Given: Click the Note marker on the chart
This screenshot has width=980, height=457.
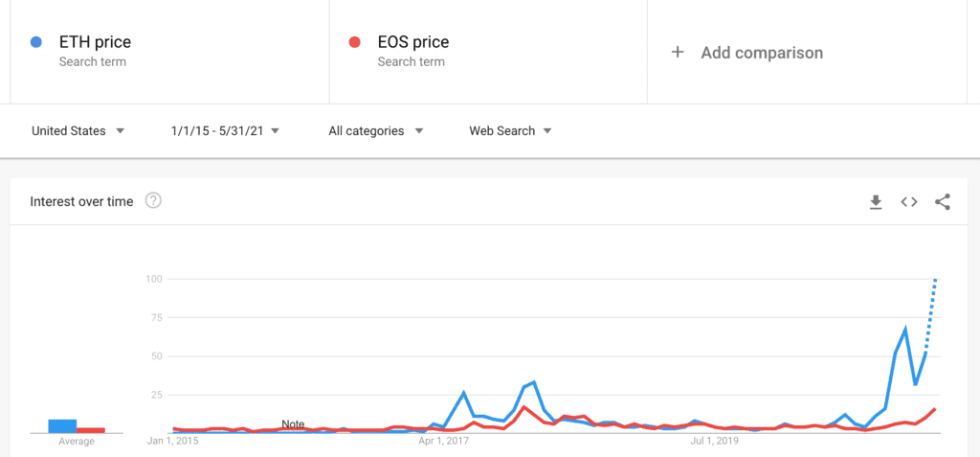Looking at the screenshot, I should pos(293,424).
